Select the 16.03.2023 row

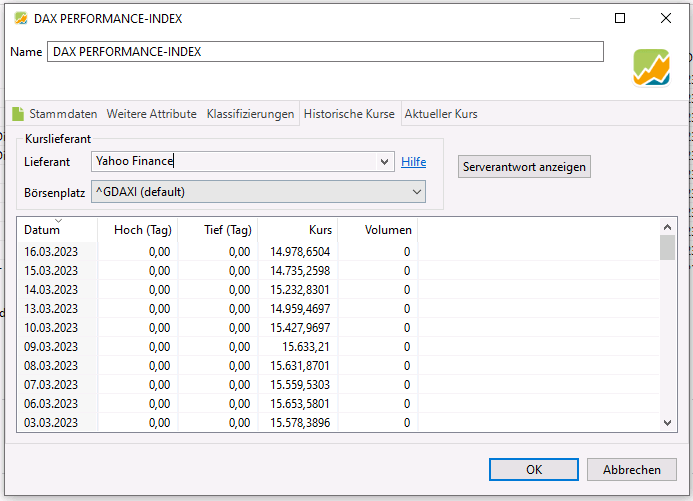(x=339, y=252)
